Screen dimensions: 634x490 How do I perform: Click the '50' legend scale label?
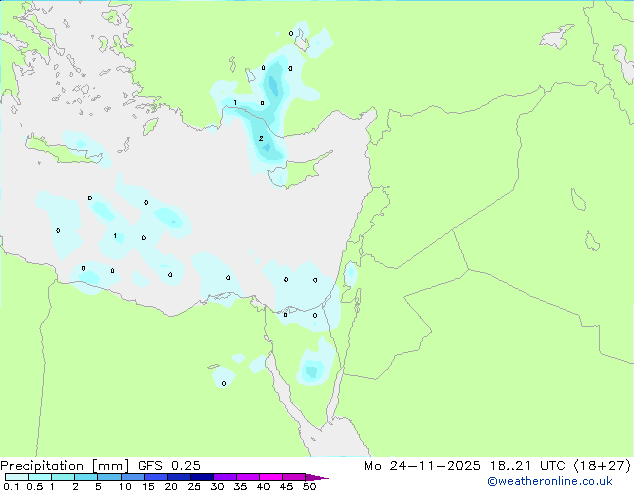309,486
